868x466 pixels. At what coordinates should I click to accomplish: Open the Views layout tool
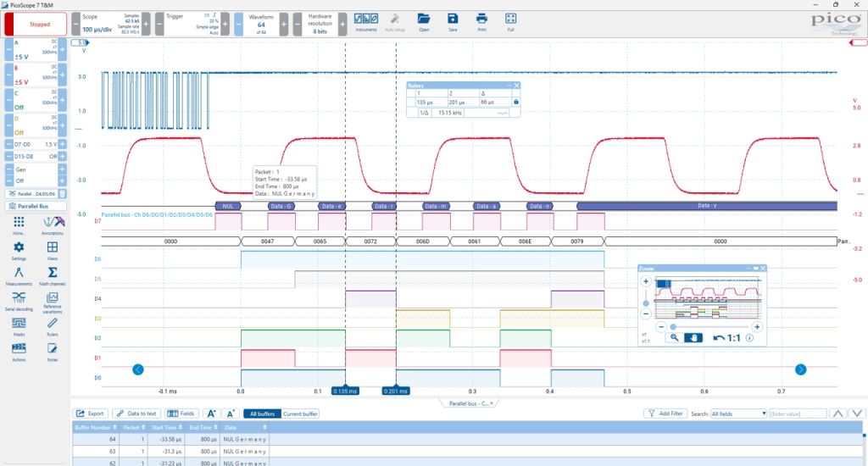52,250
